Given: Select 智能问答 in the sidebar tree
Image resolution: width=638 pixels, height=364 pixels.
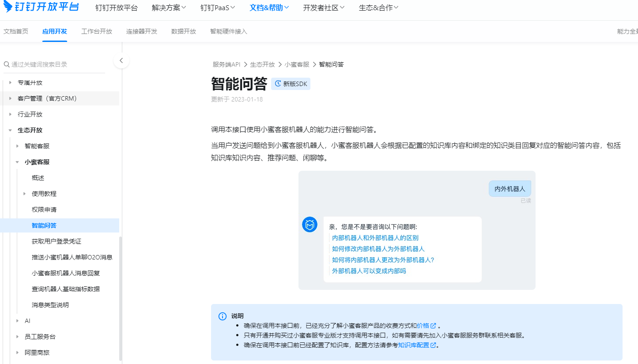Looking at the screenshot, I should pyautogui.click(x=60, y=225).
